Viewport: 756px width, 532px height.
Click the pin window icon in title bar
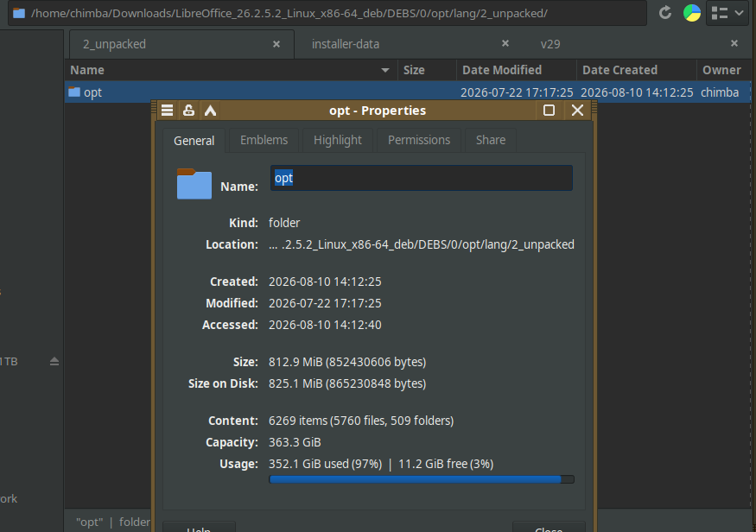[x=188, y=111]
